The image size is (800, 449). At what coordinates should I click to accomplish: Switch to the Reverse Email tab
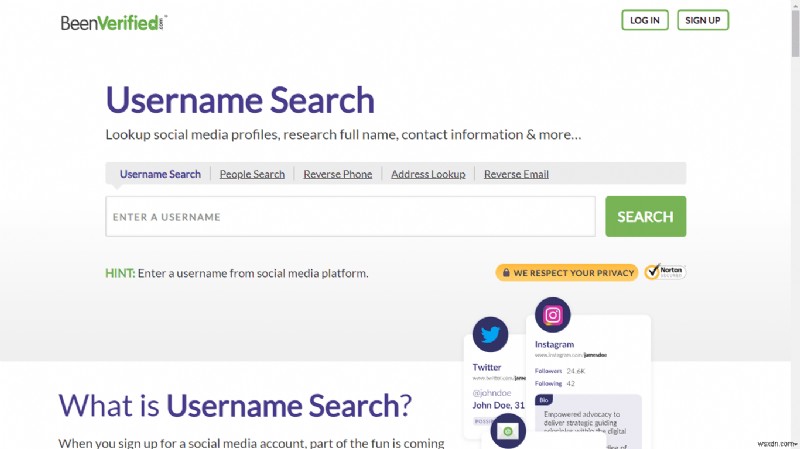pyautogui.click(x=516, y=174)
